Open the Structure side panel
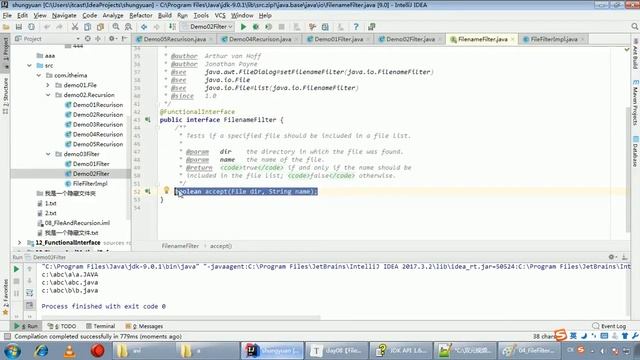 coord(5,96)
